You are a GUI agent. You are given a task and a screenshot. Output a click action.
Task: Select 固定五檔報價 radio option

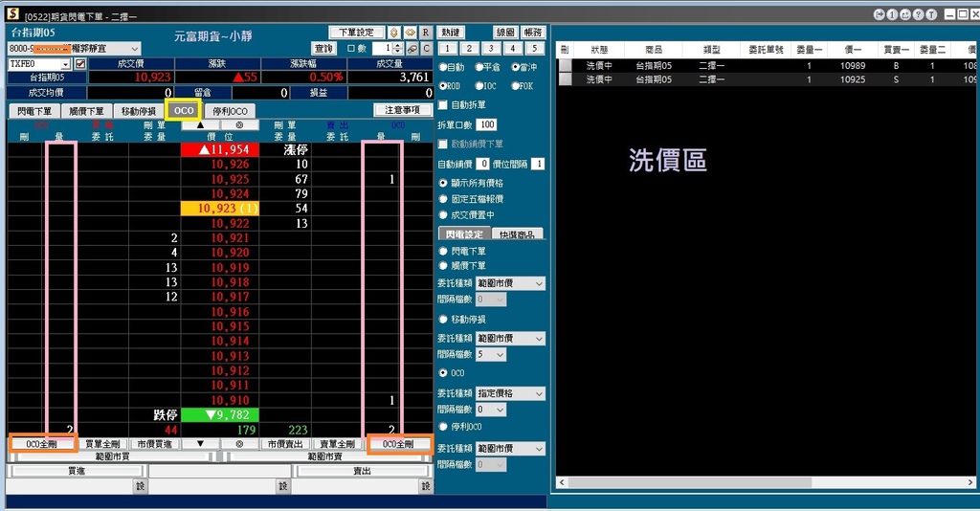tap(443, 199)
